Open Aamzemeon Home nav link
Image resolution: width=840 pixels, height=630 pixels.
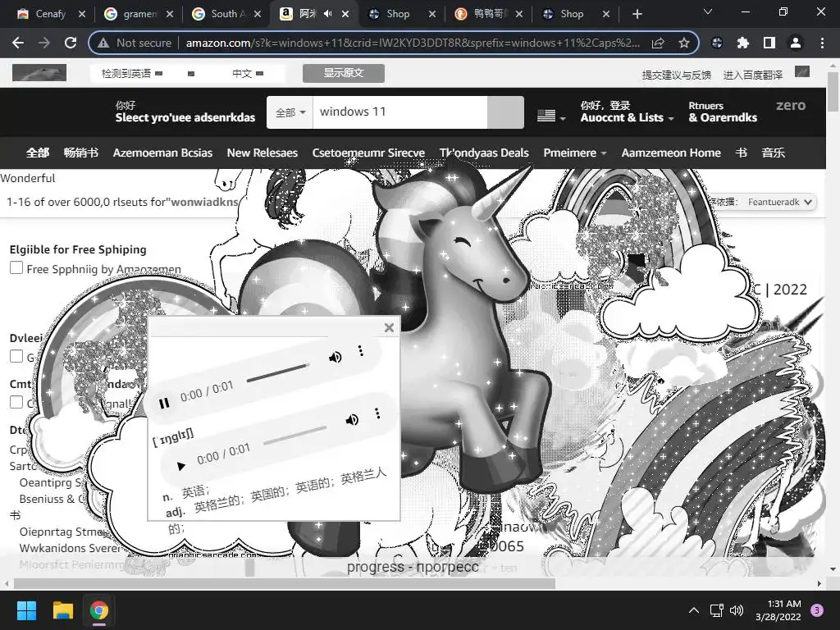pyautogui.click(x=671, y=153)
